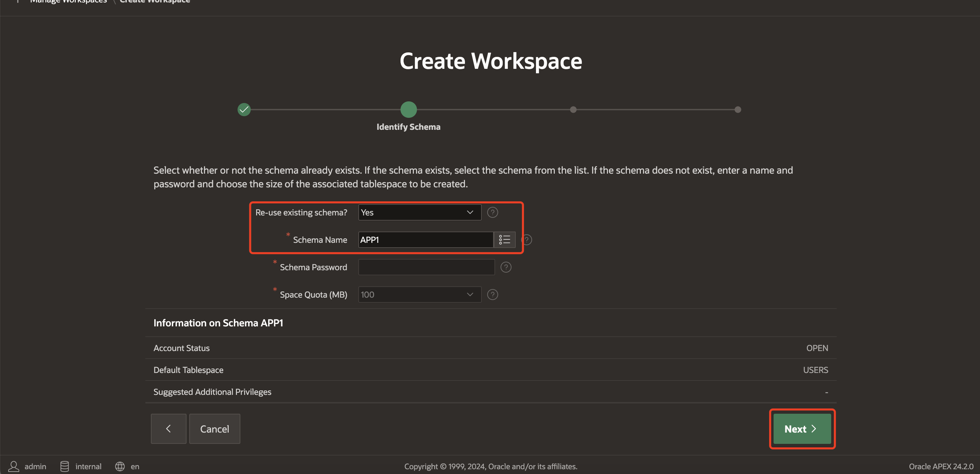Click into the Schema Password field

coord(426,267)
